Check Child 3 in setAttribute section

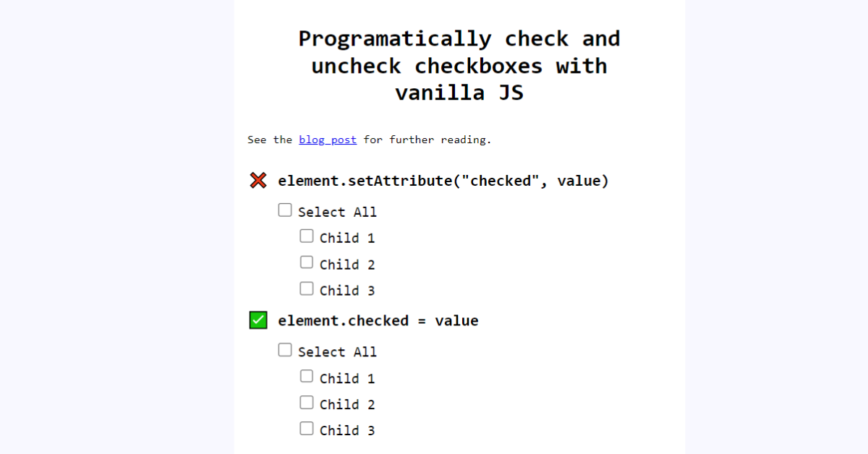[307, 289]
